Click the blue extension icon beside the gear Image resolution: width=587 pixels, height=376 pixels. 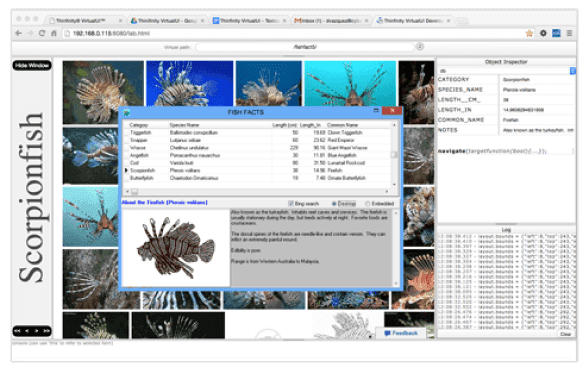[x=556, y=33]
